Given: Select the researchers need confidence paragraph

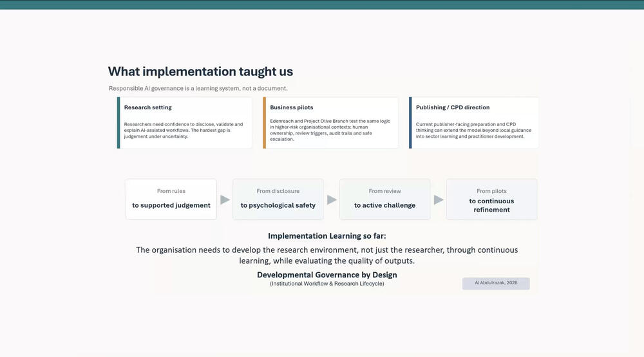Looking at the screenshot, I should click(184, 130).
